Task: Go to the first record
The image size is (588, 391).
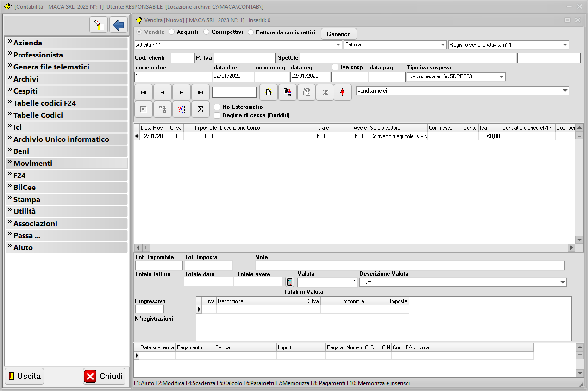Action: tap(143, 92)
